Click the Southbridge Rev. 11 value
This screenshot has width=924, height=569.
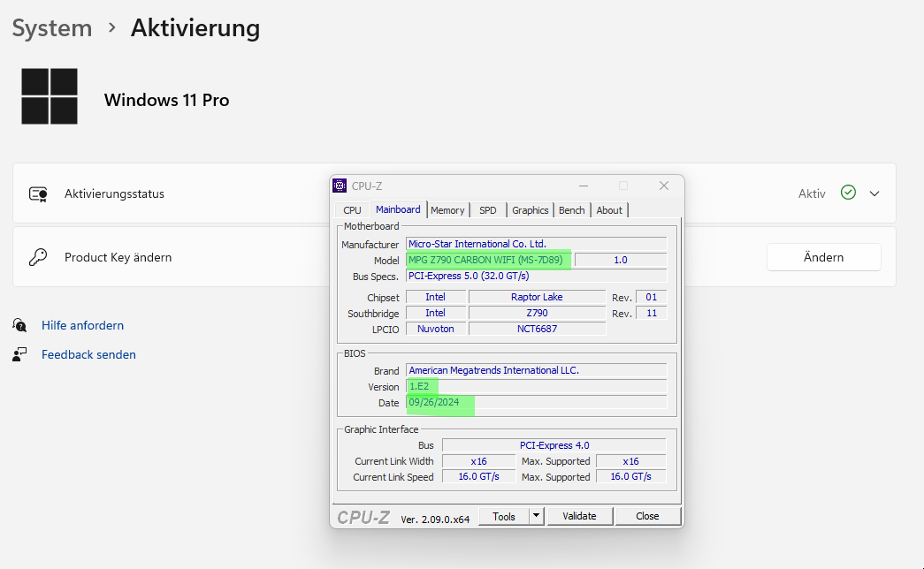click(651, 313)
